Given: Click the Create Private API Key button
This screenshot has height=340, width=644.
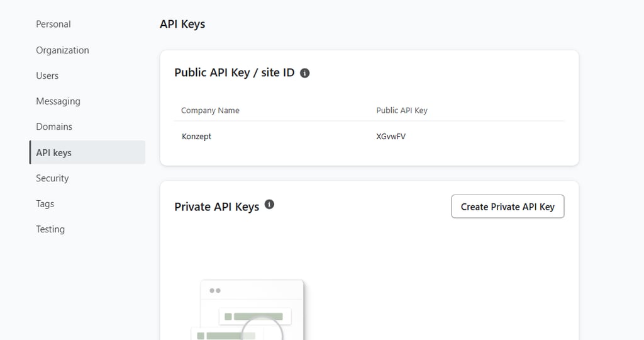Looking at the screenshot, I should (508, 207).
